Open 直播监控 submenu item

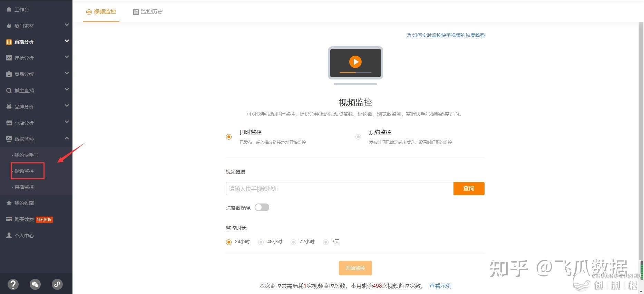[x=24, y=187]
